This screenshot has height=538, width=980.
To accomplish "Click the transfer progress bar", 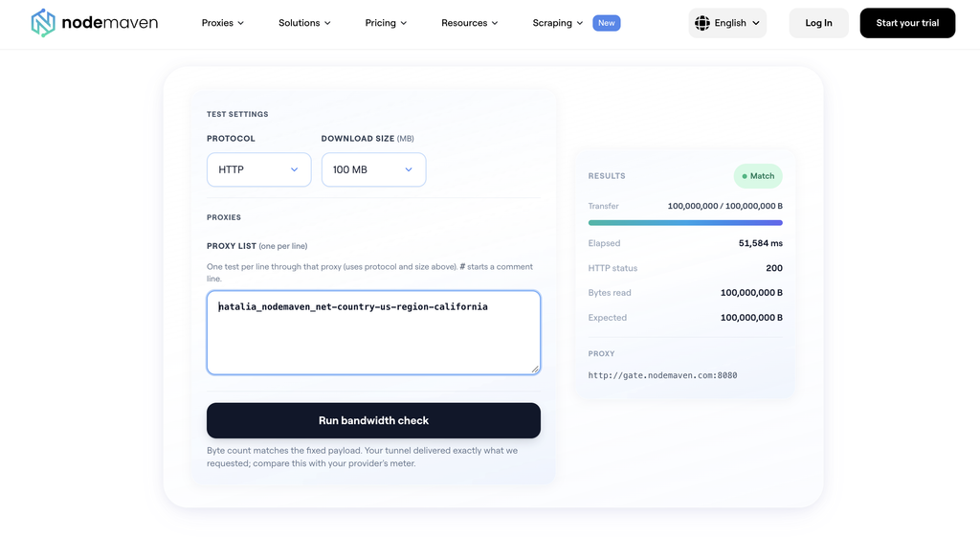I will point(685,222).
